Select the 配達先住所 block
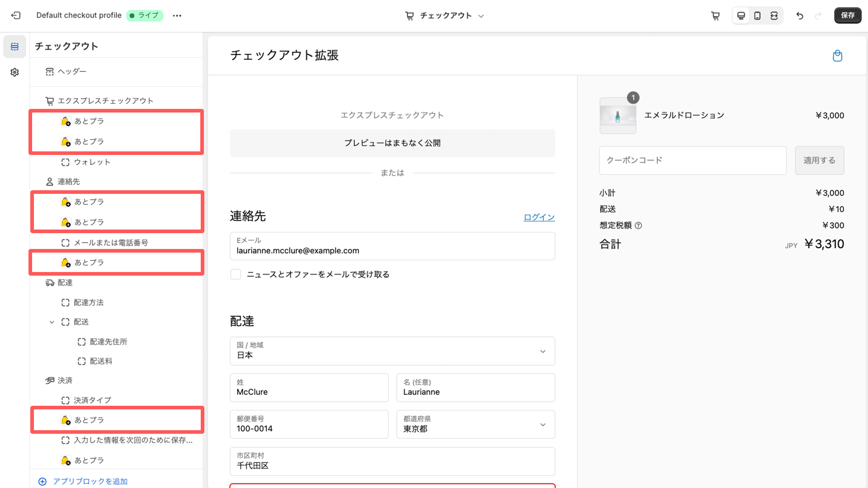Screen dimensions: 868x488 pos(116,342)
